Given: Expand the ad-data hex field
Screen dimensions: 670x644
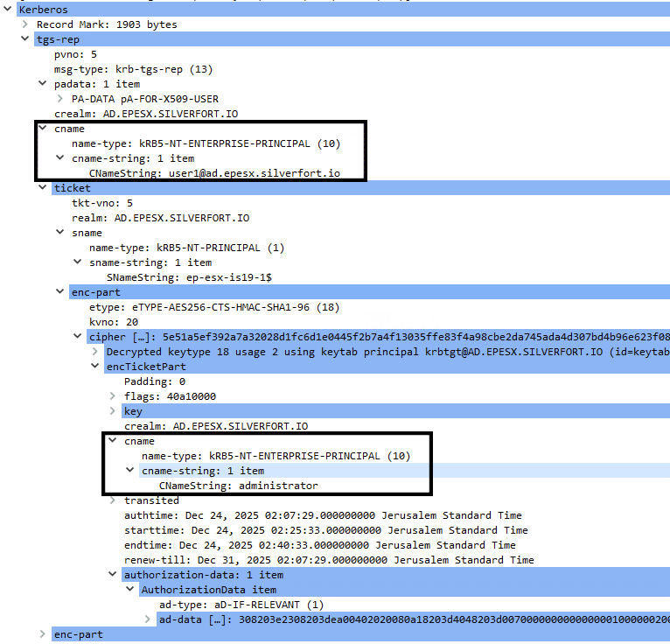Looking at the screenshot, I should pyautogui.click(x=148, y=619).
